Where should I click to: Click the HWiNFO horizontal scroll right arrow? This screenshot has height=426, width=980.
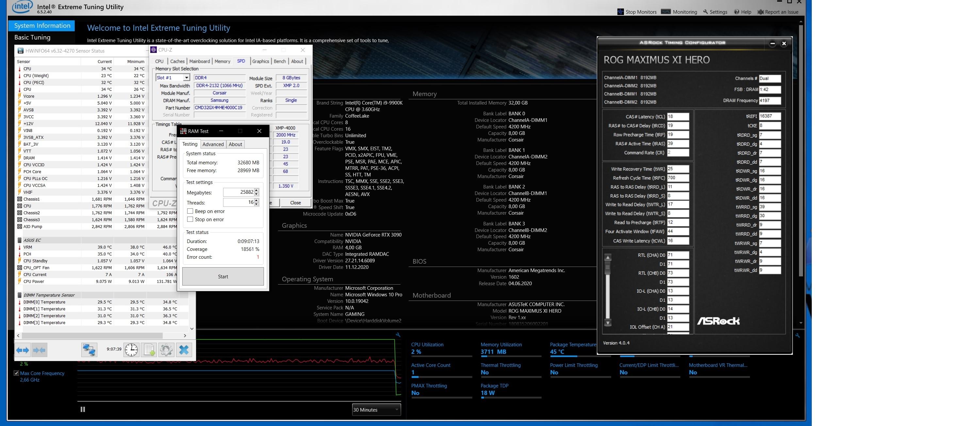pos(185,336)
